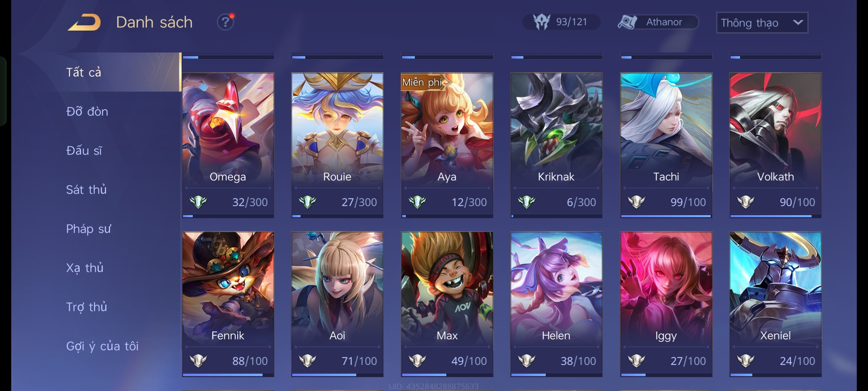Image resolution: width=868 pixels, height=391 pixels.
Task: Choose the Trợ thủ role filter
Action: point(86,307)
